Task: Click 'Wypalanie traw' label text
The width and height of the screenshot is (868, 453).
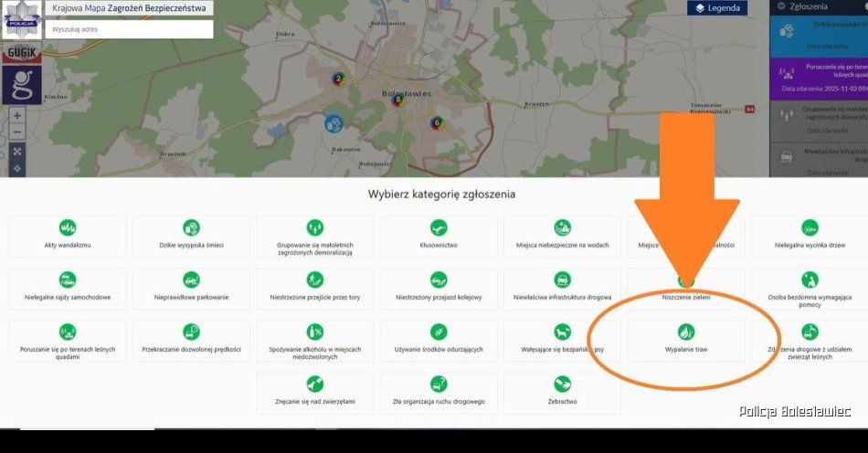Action: click(686, 350)
